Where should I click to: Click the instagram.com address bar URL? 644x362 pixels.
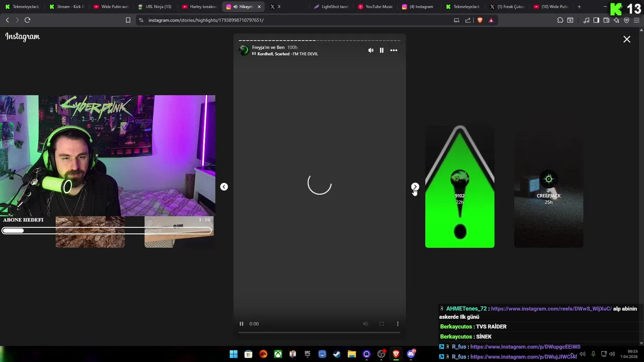[206, 20]
